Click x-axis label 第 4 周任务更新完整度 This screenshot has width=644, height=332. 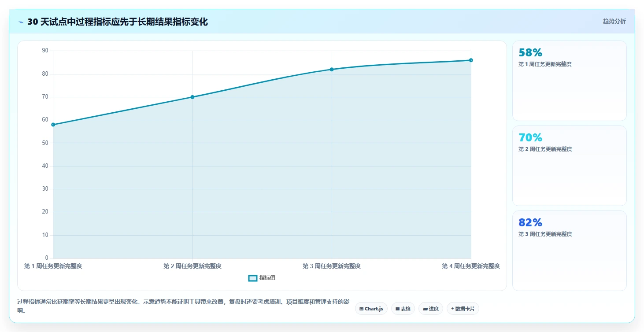[471, 266]
